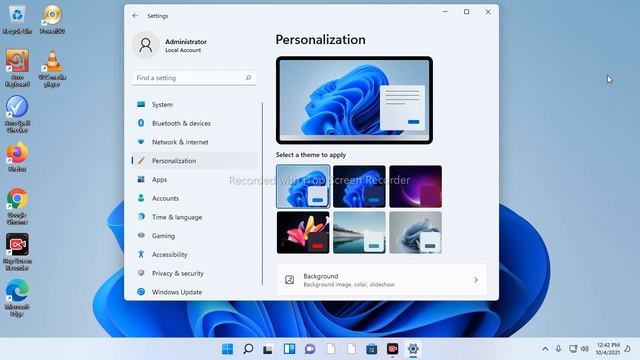Open Task View from the taskbar
The width and height of the screenshot is (640, 360).
point(268,349)
